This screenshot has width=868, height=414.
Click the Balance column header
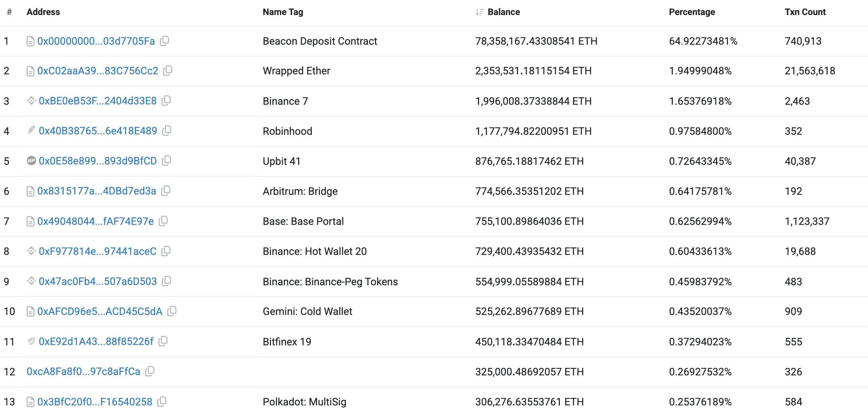tap(504, 12)
